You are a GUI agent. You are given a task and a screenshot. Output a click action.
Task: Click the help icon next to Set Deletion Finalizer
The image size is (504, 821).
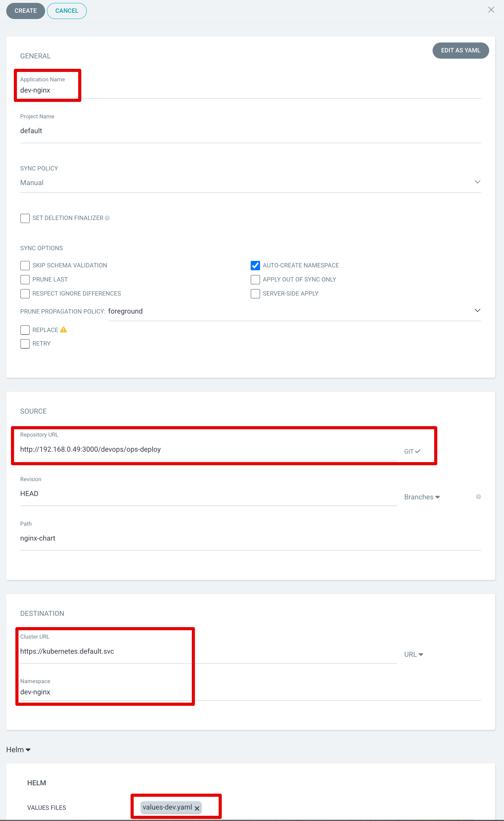(x=107, y=218)
